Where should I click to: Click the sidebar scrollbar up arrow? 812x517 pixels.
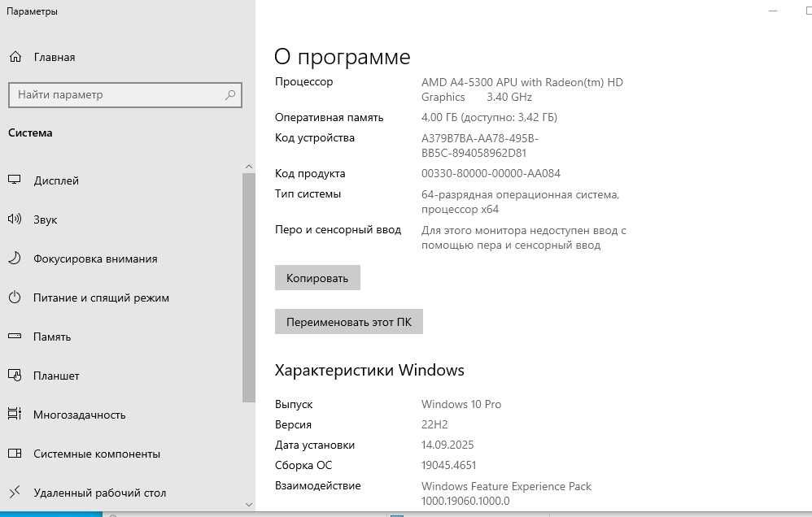[249, 167]
